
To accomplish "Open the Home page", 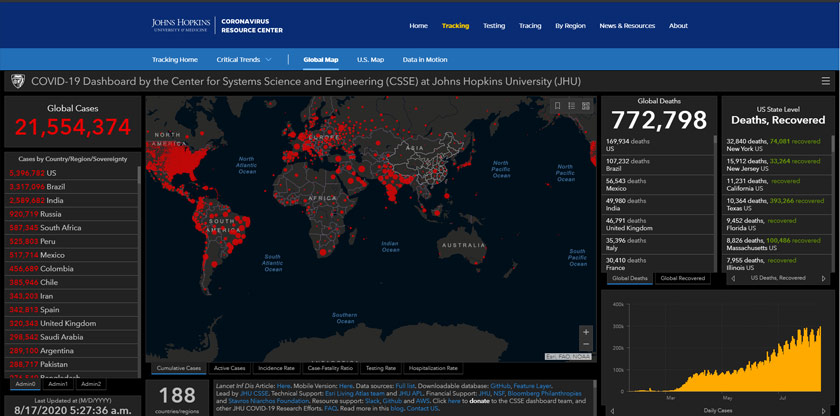I will (x=418, y=26).
